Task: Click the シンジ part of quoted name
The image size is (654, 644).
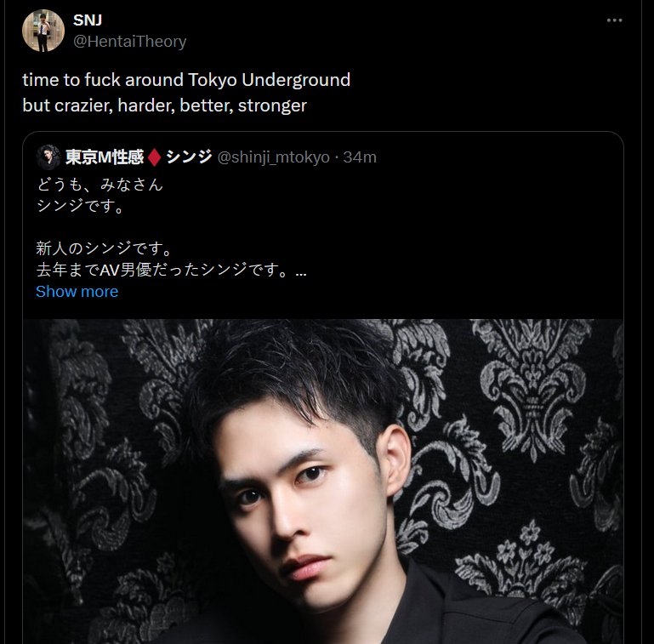Action: 189,157
